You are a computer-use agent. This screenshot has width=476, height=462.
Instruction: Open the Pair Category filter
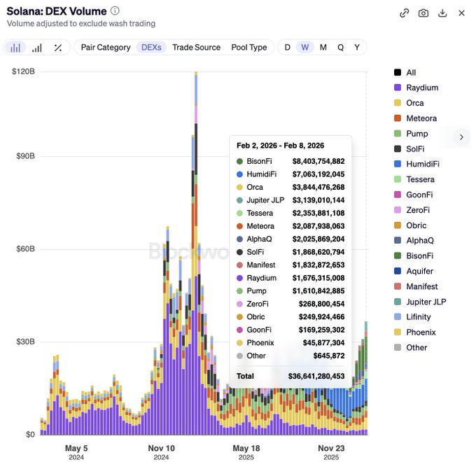point(106,48)
